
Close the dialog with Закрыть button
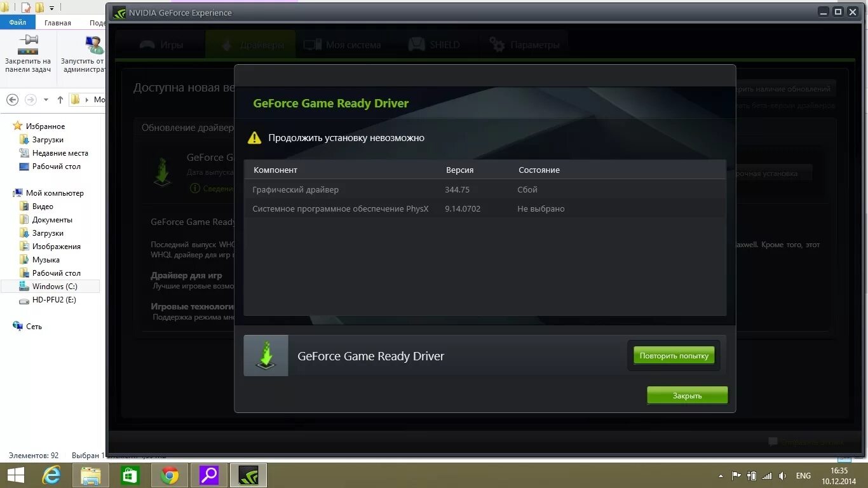(x=687, y=395)
